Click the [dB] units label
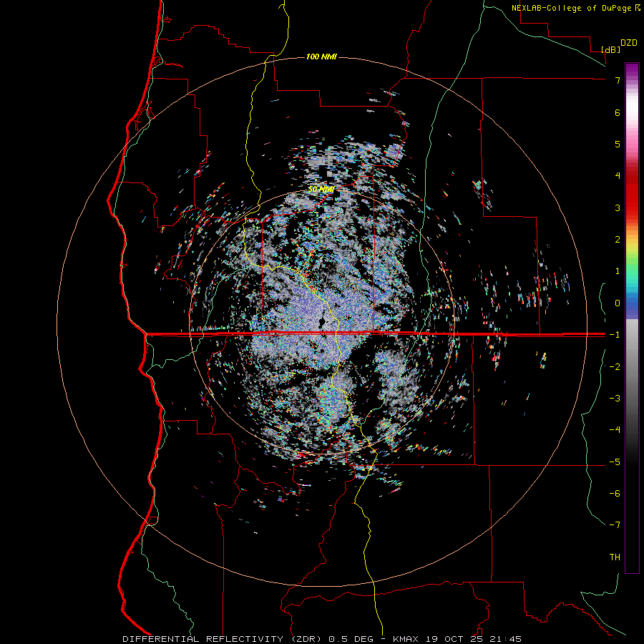Screen dimensions: 644x644 (x=611, y=49)
